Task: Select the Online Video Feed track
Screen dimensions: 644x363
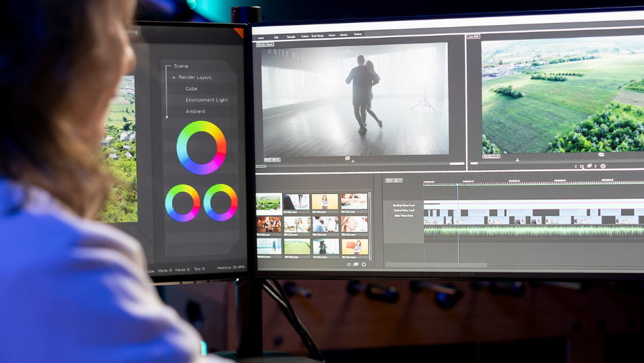Action: click(x=404, y=210)
